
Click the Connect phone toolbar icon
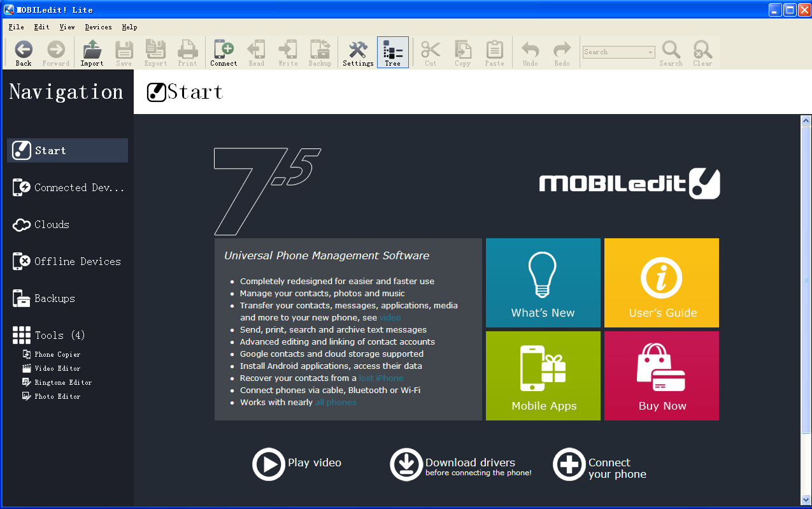pyautogui.click(x=224, y=53)
